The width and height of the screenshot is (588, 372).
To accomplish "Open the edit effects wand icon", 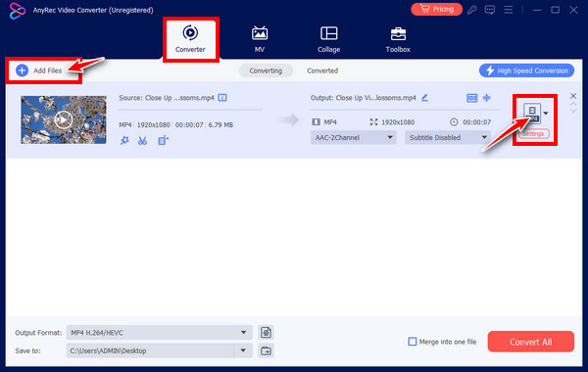I will click(124, 141).
